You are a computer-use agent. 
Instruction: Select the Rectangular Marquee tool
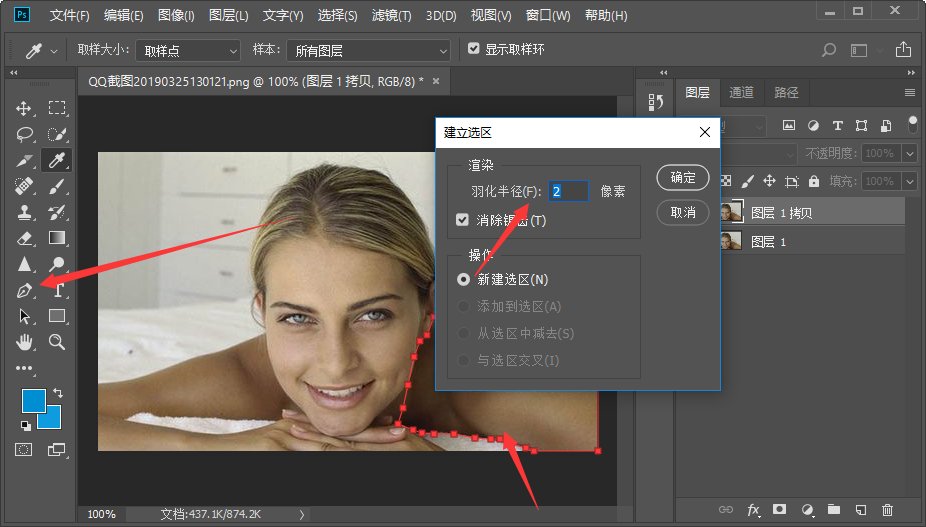pyautogui.click(x=57, y=108)
